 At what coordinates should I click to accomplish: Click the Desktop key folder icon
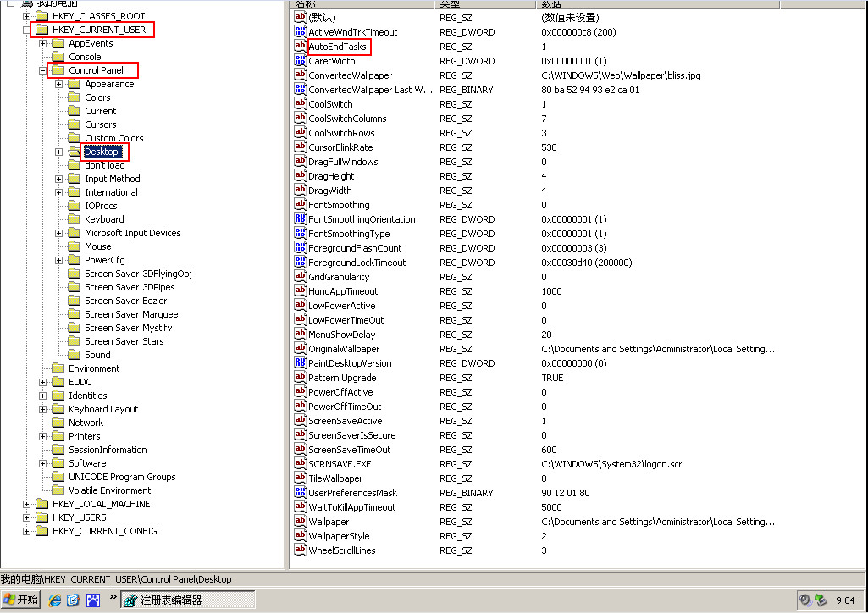[x=74, y=152]
